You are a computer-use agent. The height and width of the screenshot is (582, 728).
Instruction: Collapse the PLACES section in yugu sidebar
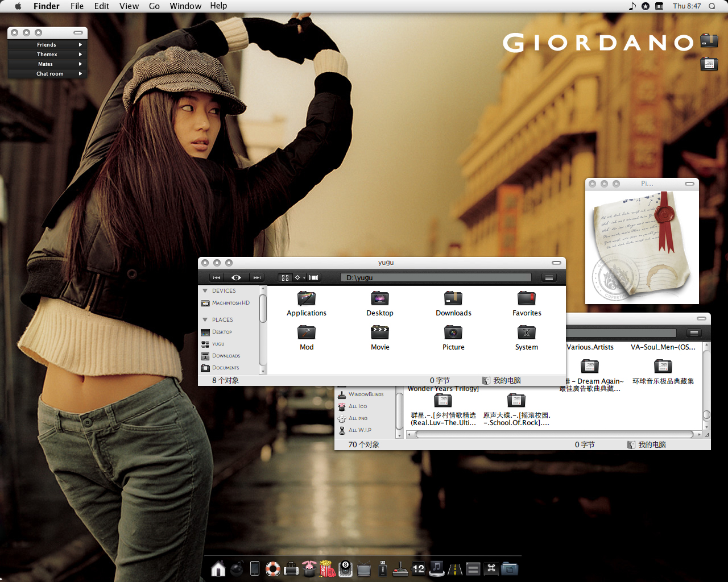tap(205, 319)
